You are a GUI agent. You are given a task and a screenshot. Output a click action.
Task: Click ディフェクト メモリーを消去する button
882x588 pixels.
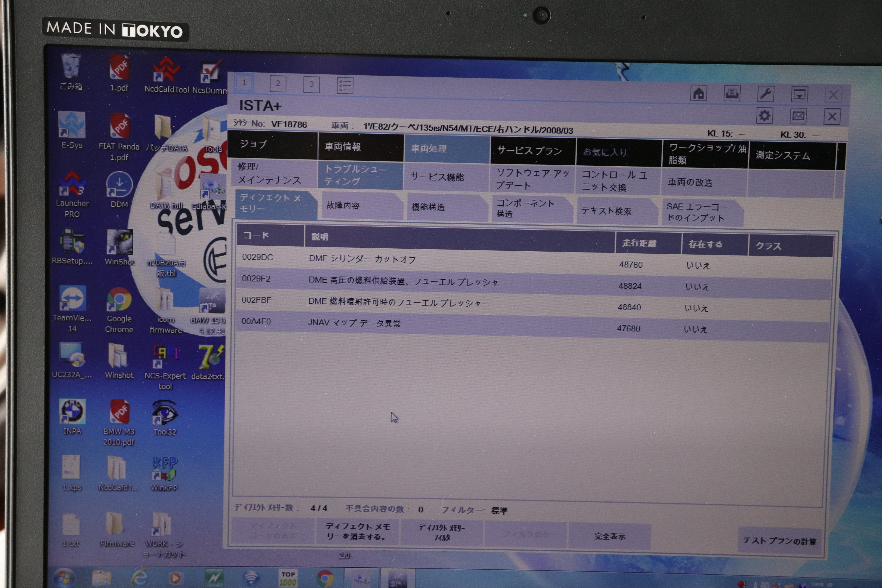pos(358,532)
